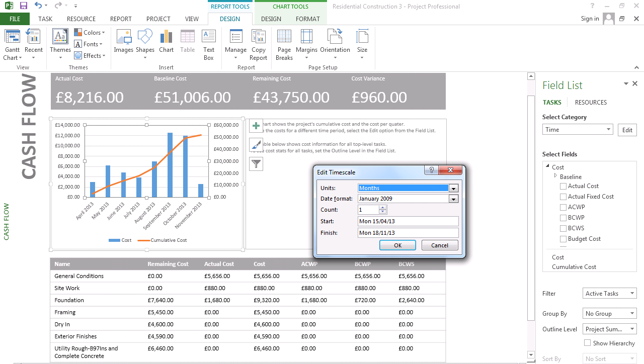This screenshot has width=644, height=364.
Task: Click Cancel in the Edit Timescale dialog
Action: [439, 245]
